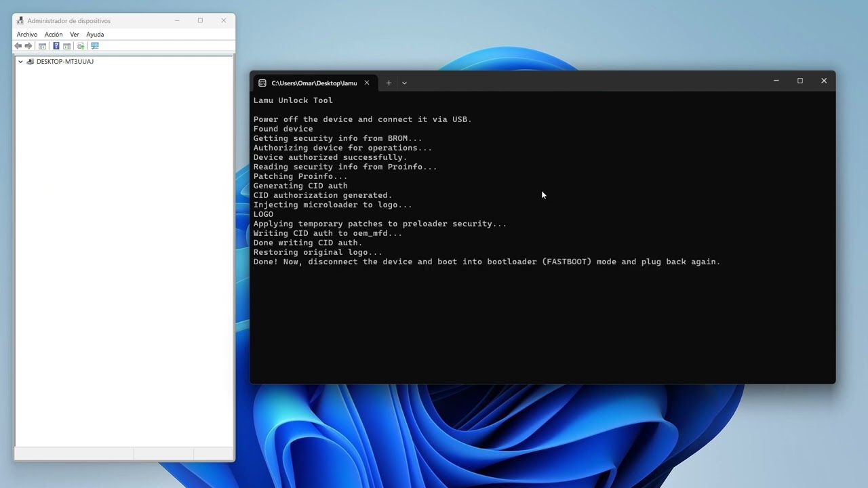Close the lamu terminal tab
Screen dimensions: 868x488
tap(367, 83)
